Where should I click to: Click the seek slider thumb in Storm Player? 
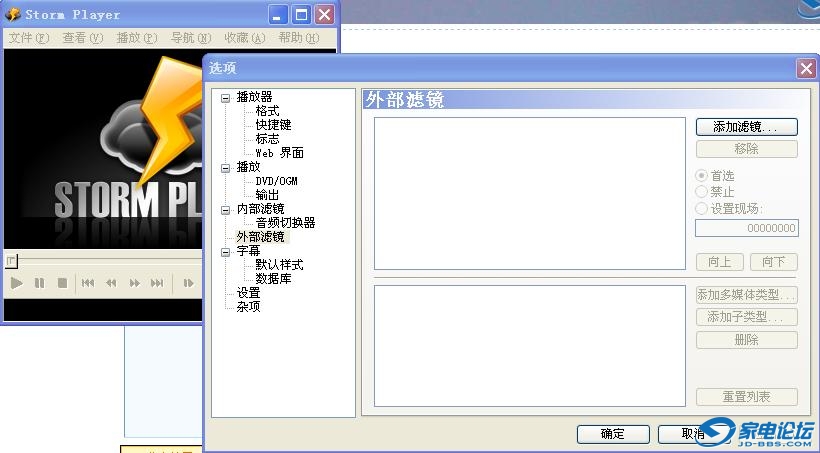coord(12,261)
